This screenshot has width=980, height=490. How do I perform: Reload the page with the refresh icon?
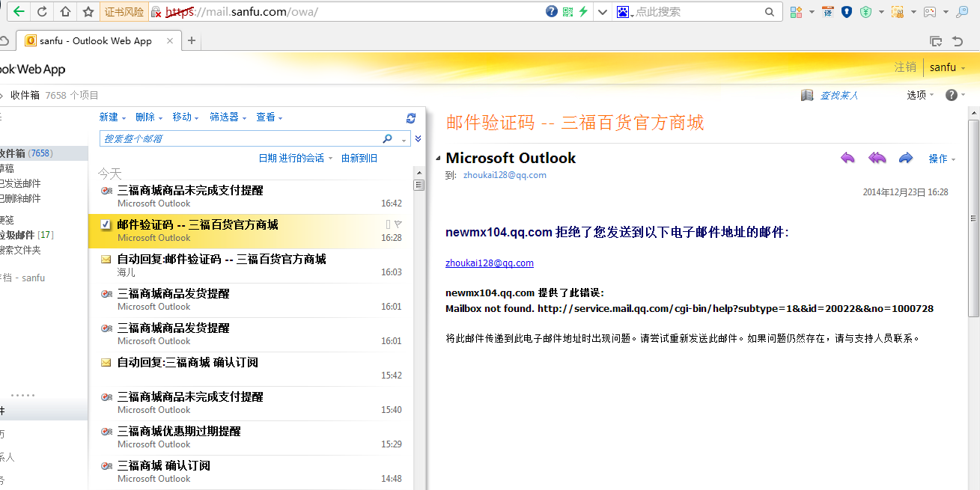[42, 11]
